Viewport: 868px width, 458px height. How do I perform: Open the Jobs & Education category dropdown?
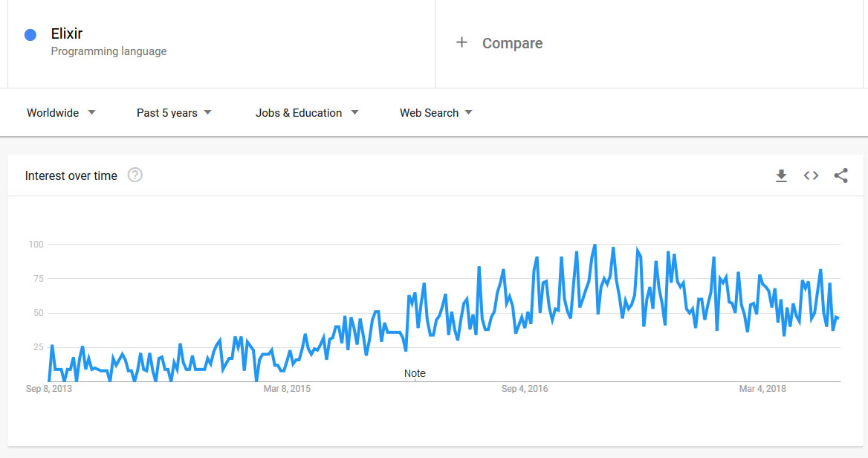(x=306, y=113)
